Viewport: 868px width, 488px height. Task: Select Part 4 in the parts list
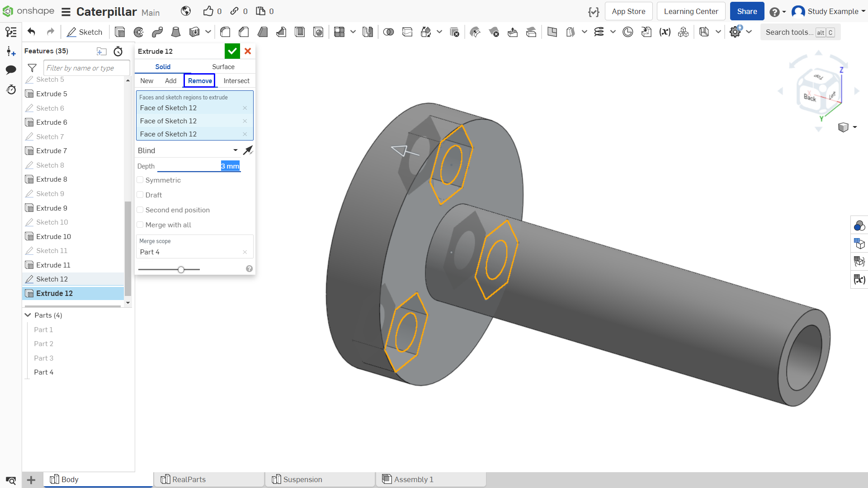[43, 372]
